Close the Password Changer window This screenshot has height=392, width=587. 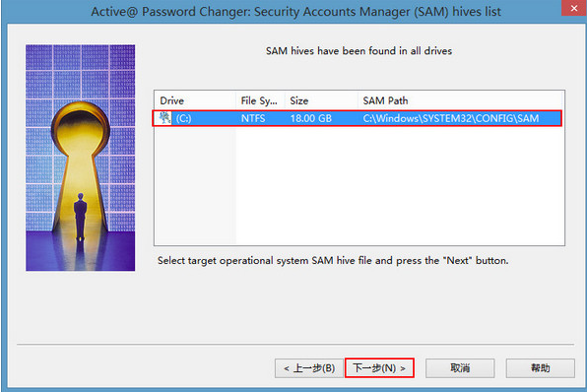pos(574,8)
